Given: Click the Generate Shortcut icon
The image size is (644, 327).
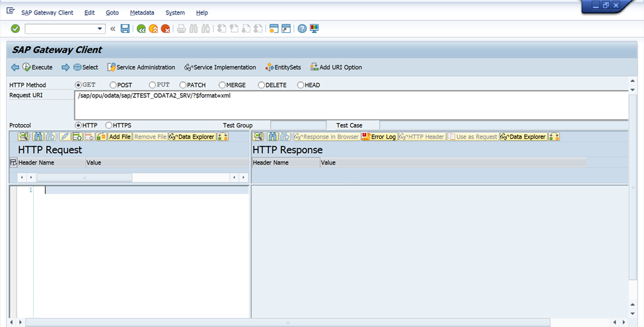Looking at the screenshot, I should point(286,28).
